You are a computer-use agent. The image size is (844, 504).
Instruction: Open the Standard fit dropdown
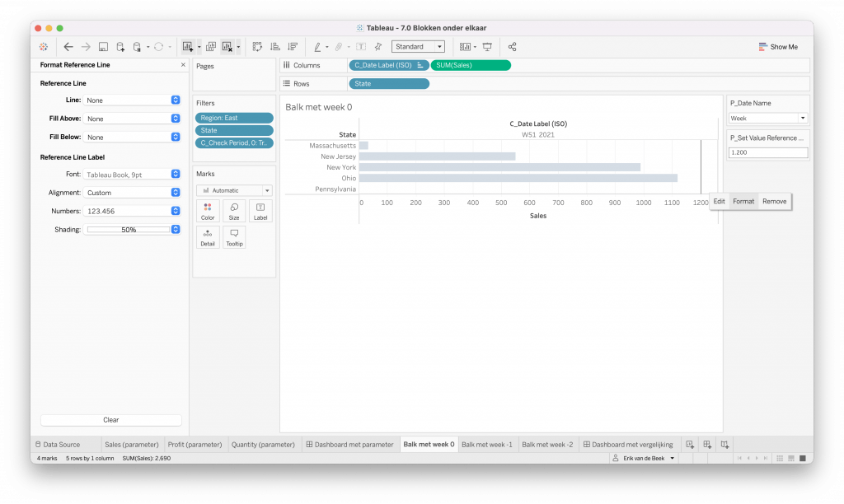(418, 47)
